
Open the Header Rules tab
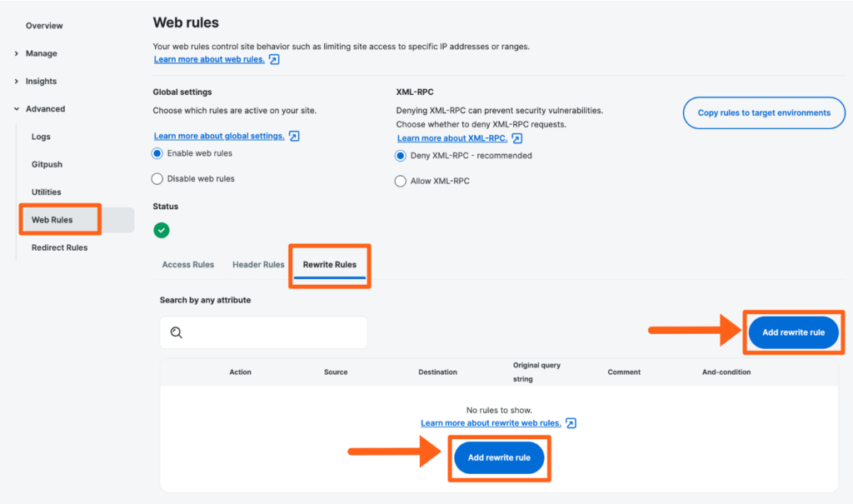pos(258,265)
